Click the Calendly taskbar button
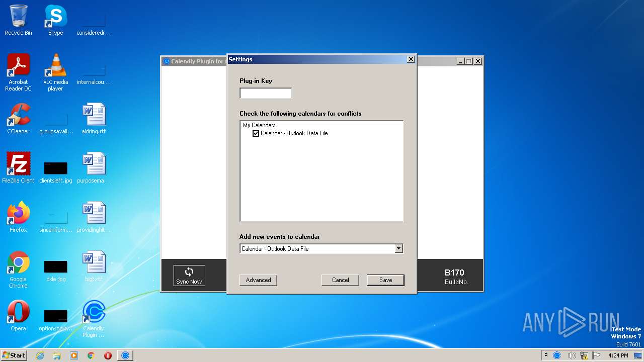 click(x=125, y=355)
